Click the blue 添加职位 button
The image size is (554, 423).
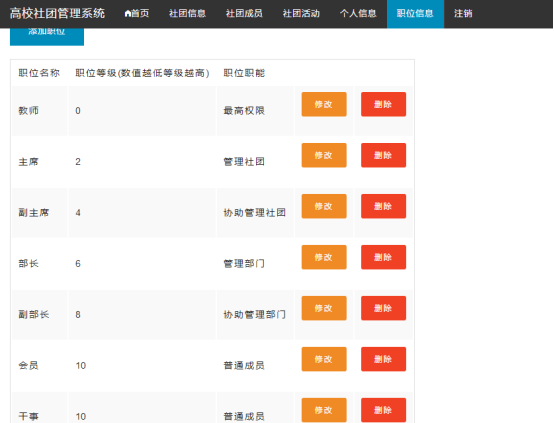coord(47,37)
